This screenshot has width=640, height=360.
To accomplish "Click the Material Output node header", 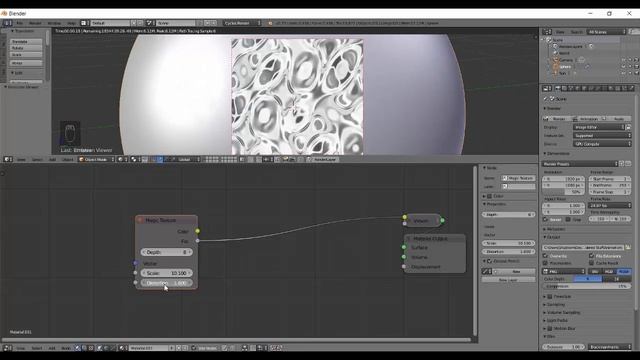I will (435, 238).
